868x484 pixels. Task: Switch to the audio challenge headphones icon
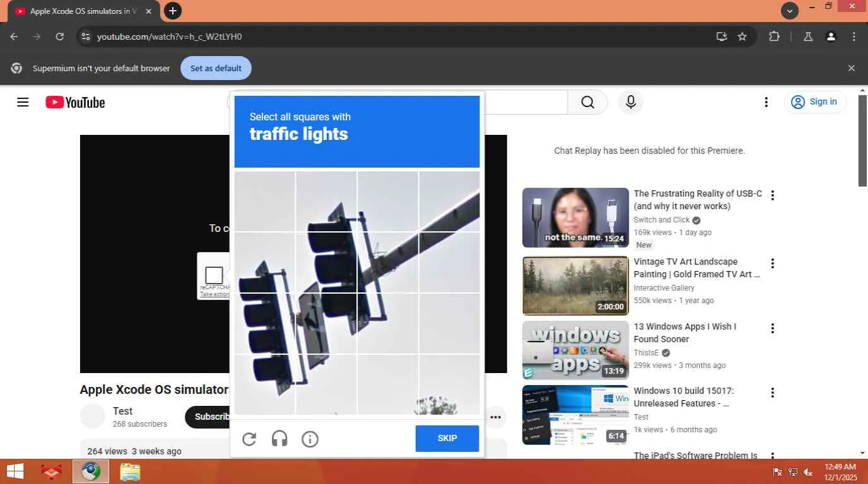pyautogui.click(x=279, y=439)
